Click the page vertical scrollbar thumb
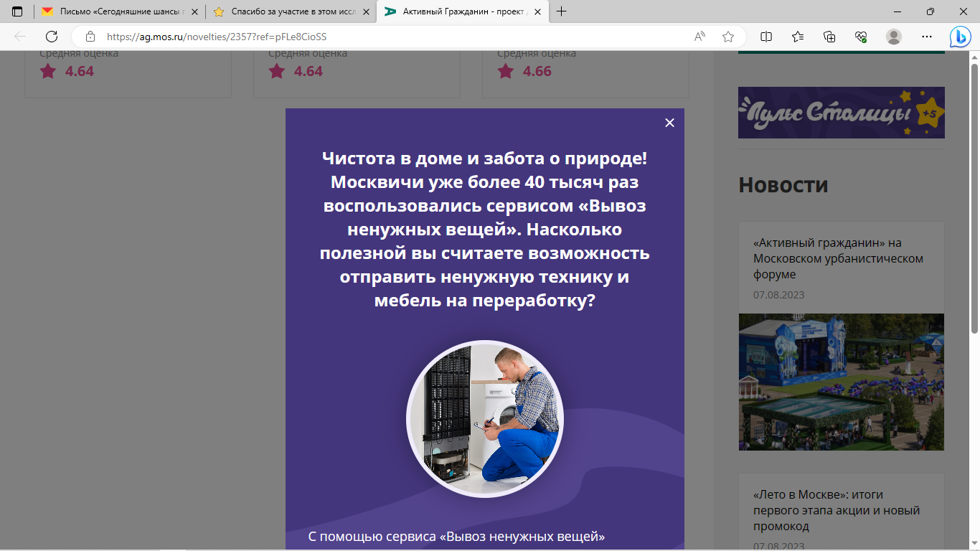The width and height of the screenshot is (980, 551). 974,199
